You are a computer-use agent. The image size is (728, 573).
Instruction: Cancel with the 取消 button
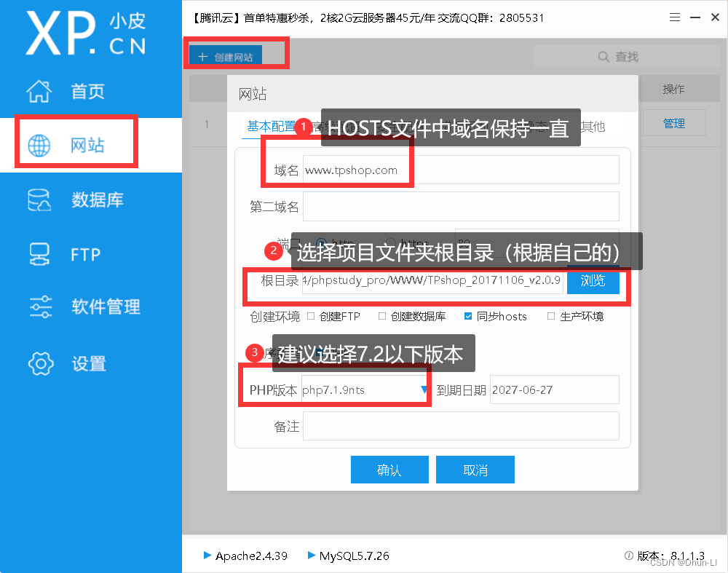tap(475, 470)
